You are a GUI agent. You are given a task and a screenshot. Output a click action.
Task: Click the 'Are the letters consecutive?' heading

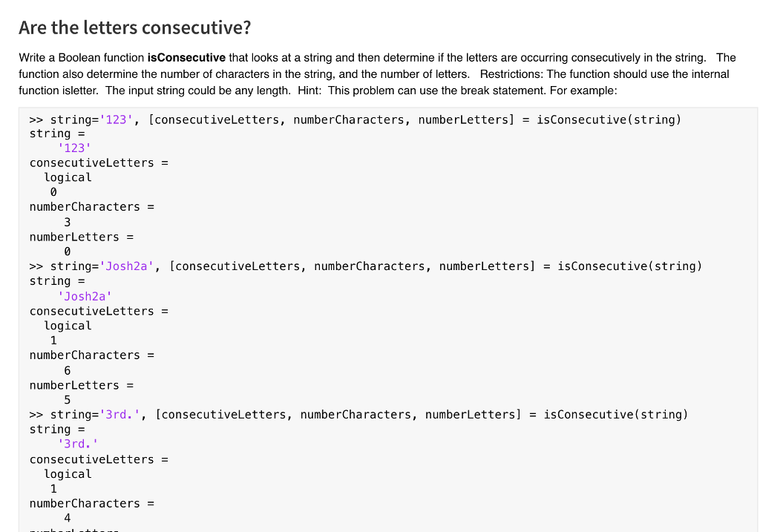135,27
